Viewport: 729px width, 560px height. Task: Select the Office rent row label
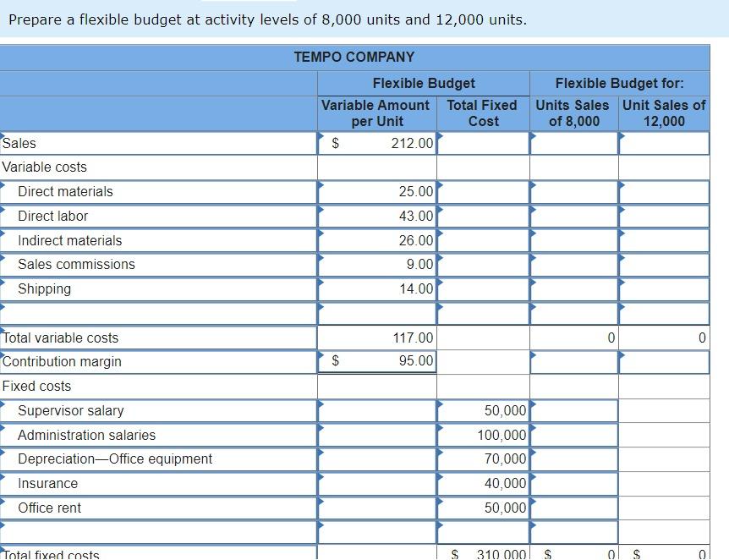click(158, 508)
